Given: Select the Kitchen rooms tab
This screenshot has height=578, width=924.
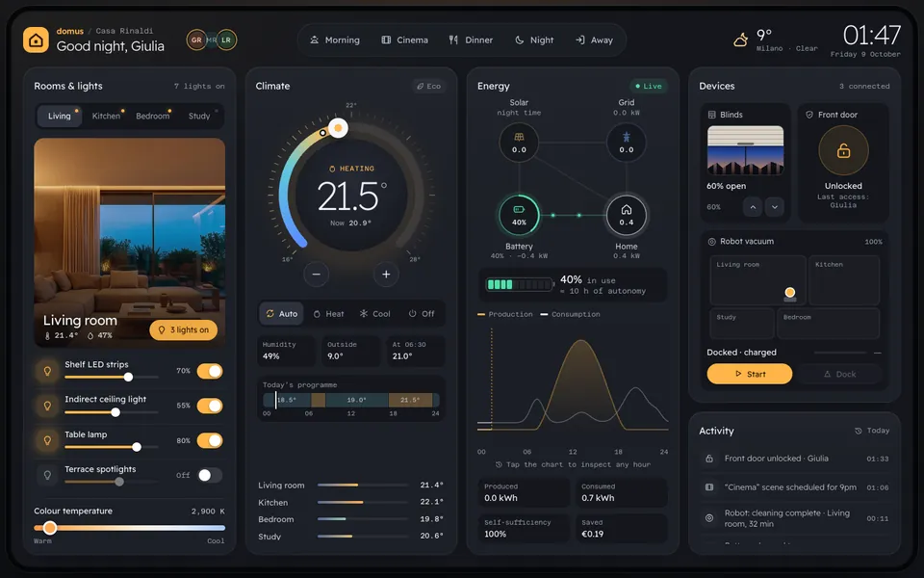Looking at the screenshot, I should 106,117.
